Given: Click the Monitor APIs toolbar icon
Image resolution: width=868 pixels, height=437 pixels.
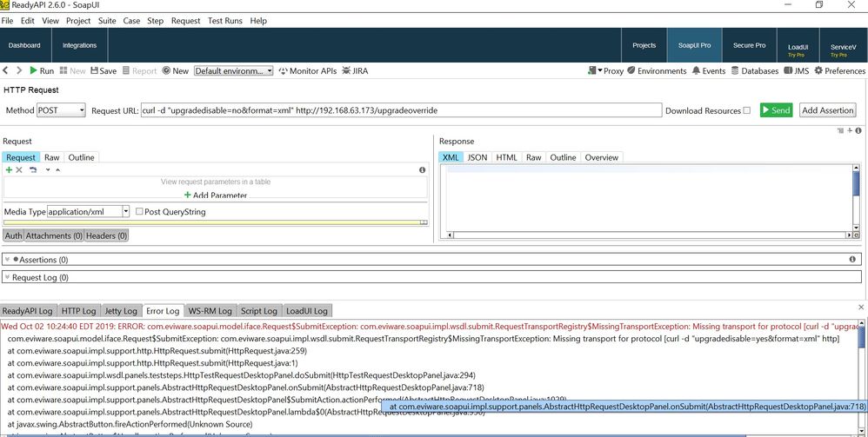Looking at the screenshot, I should (283, 71).
